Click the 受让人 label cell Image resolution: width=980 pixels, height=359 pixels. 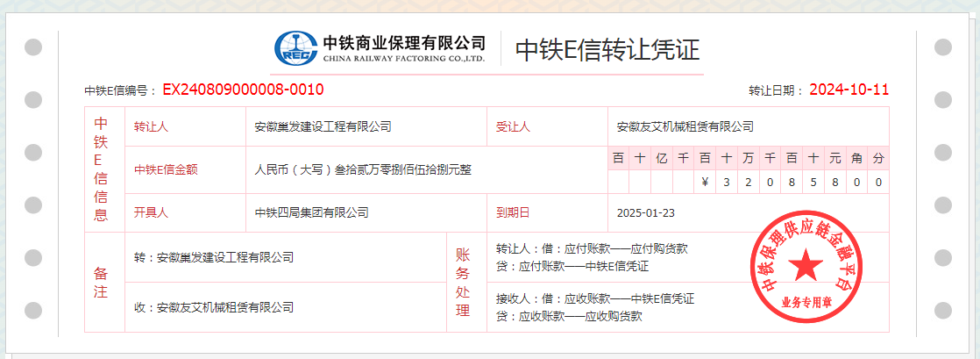513,126
